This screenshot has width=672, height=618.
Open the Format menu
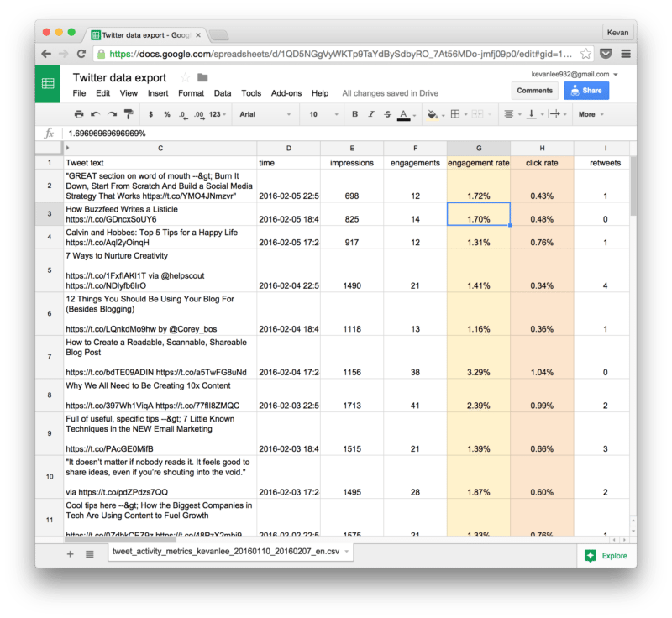(192, 93)
